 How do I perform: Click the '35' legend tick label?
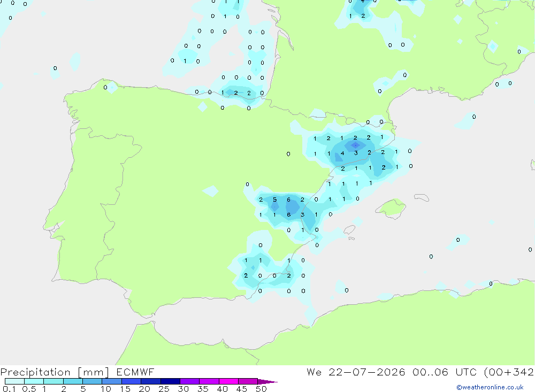tap(203, 389)
